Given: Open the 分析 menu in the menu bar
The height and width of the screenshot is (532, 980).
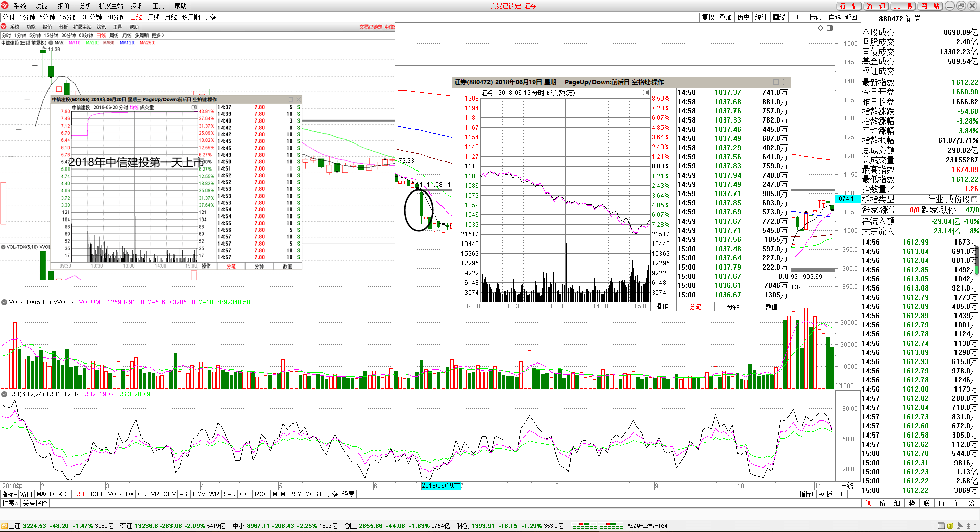Looking at the screenshot, I should click(85, 6).
